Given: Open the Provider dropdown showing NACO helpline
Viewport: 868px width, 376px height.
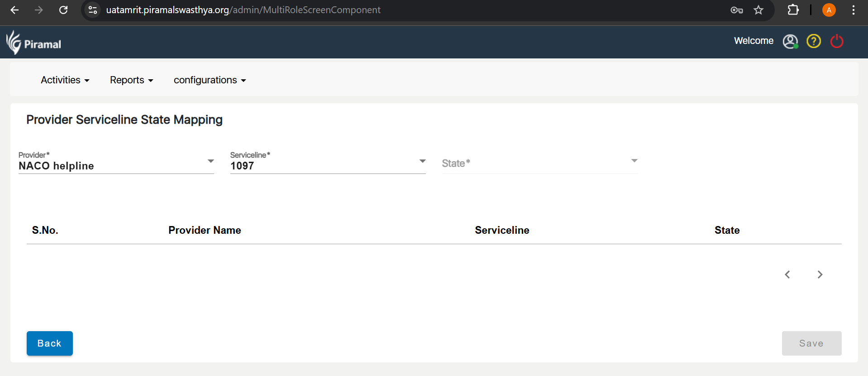Looking at the screenshot, I should [116, 165].
